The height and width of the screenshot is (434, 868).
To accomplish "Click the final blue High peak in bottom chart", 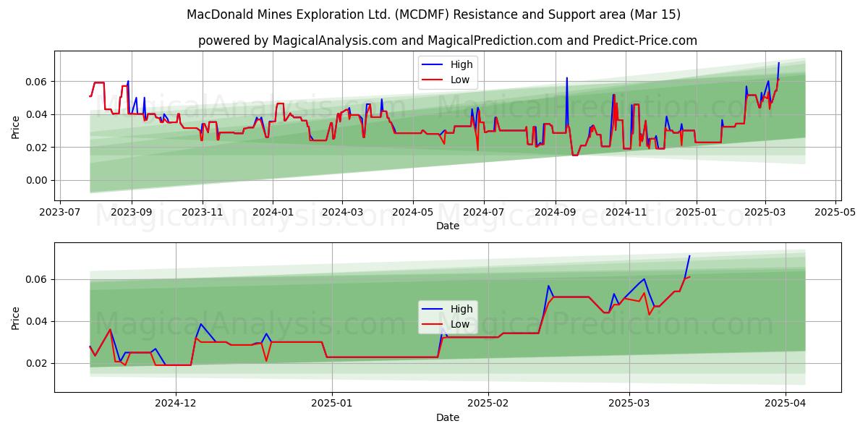I will point(689,255).
